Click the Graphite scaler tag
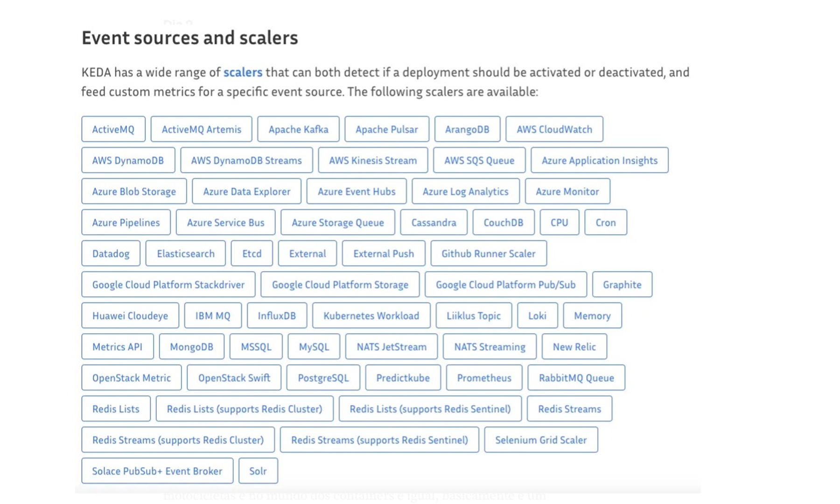840x504 pixels. click(x=622, y=285)
